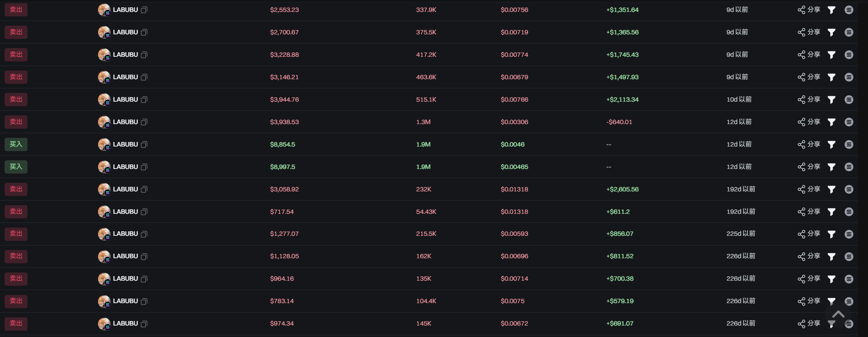
Task: Open round menu icon in $717.54 row
Action: coord(849,212)
